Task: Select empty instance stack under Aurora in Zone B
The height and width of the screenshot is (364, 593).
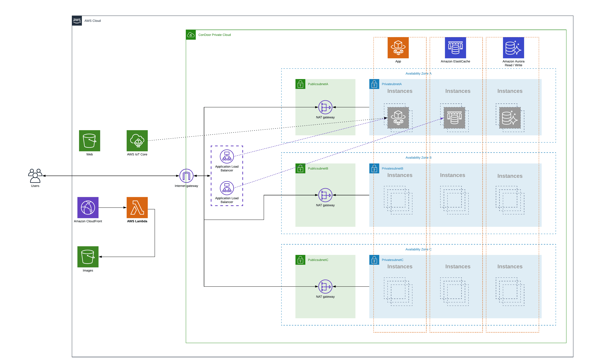Action: click(510, 200)
